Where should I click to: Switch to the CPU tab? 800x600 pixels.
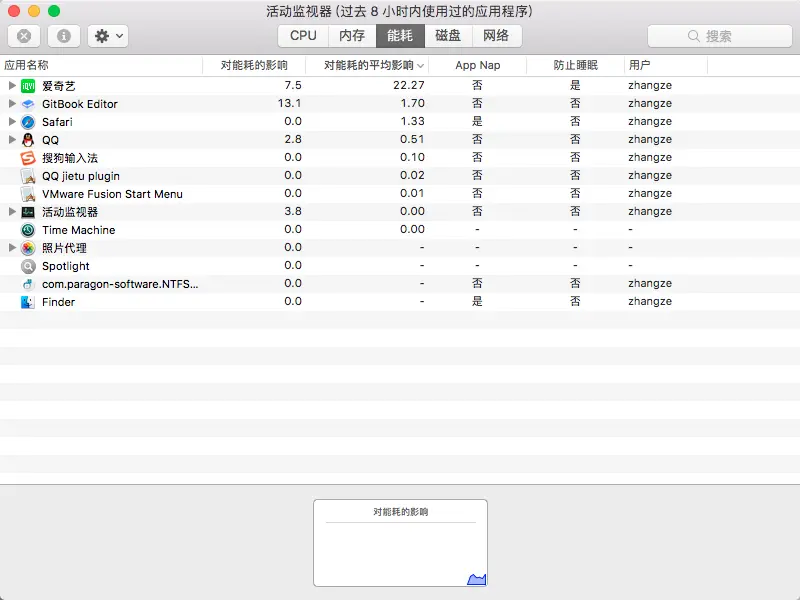click(303, 36)
